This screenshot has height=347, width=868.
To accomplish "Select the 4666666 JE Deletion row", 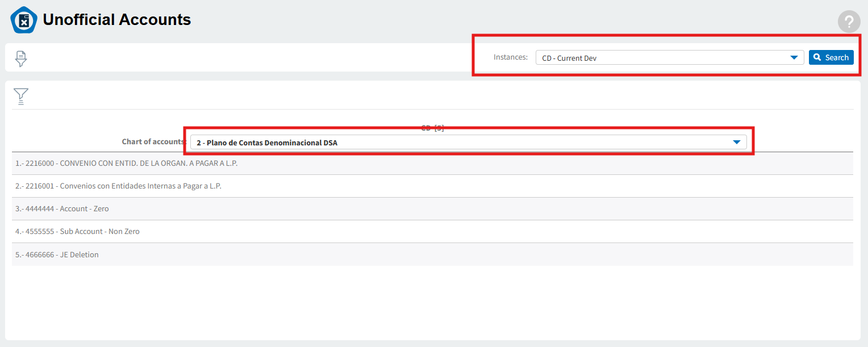I will 432,254.
